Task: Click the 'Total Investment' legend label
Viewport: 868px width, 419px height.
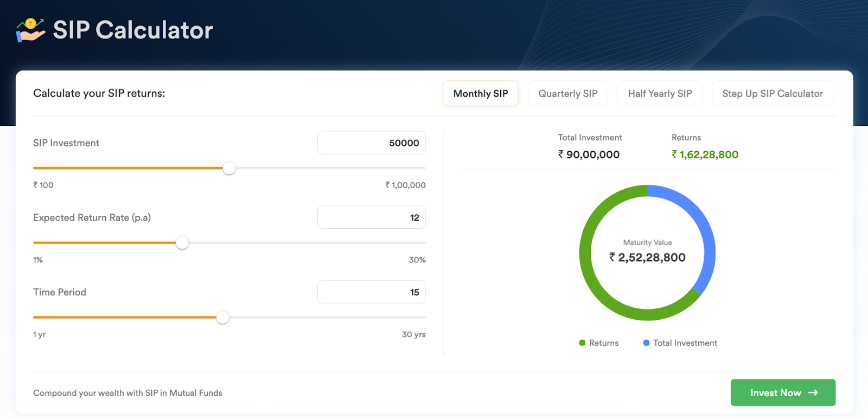Action: 685,343
